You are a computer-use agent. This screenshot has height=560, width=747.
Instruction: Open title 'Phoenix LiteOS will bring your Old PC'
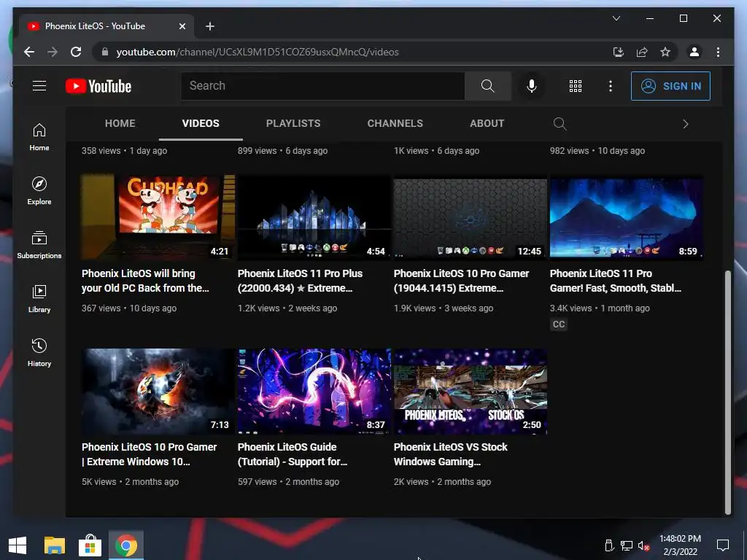[145, 281]
